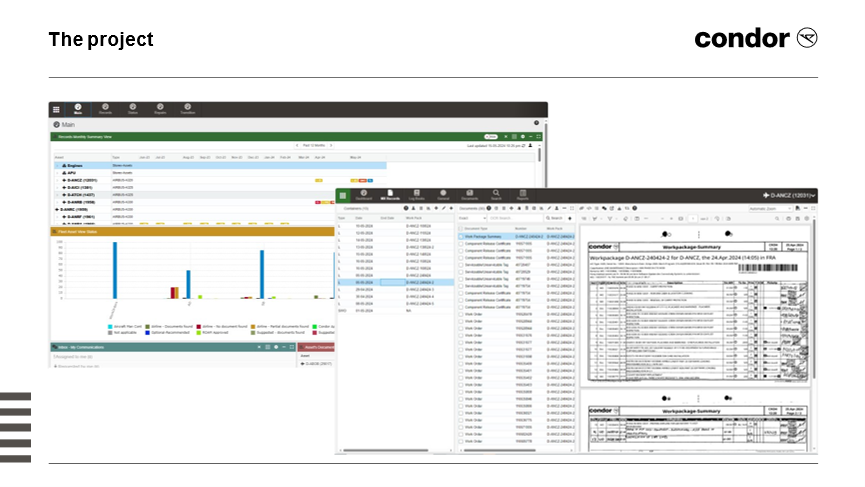Select container row D-ANCZ 240424-2
Image resolution: width=865 pixels, height=487 pixels.
coord(396,282)
